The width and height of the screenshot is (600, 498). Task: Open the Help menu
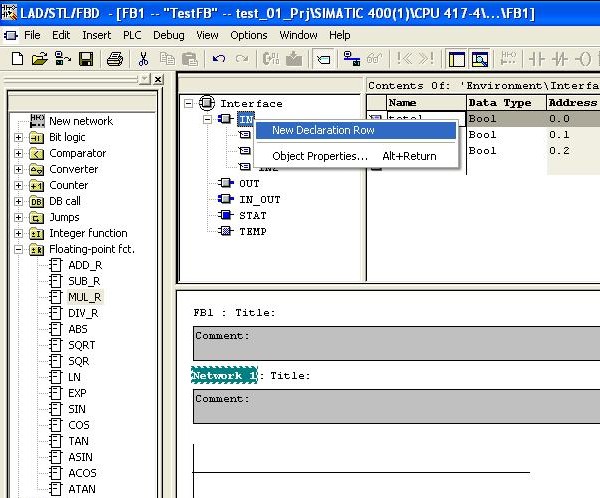[x=339, y=35]
